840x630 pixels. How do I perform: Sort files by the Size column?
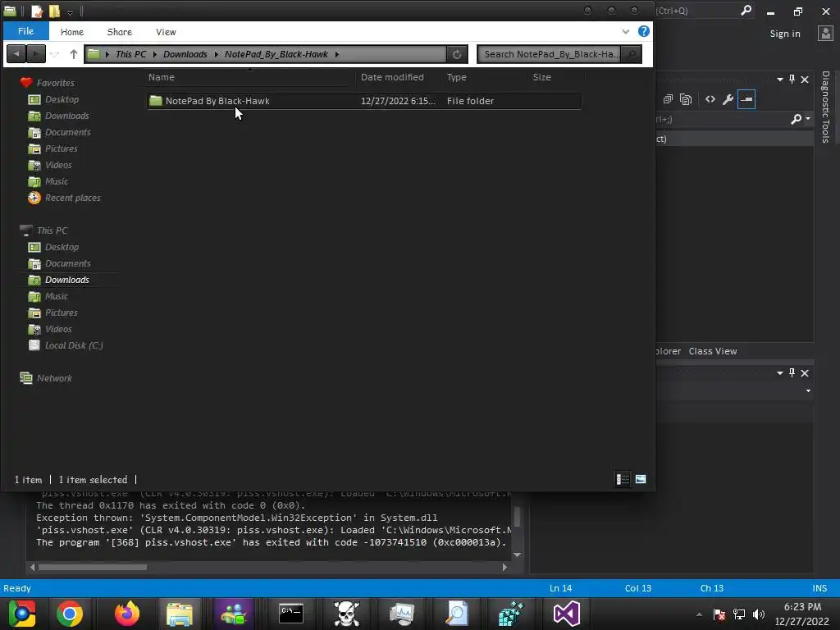point(541,77)
